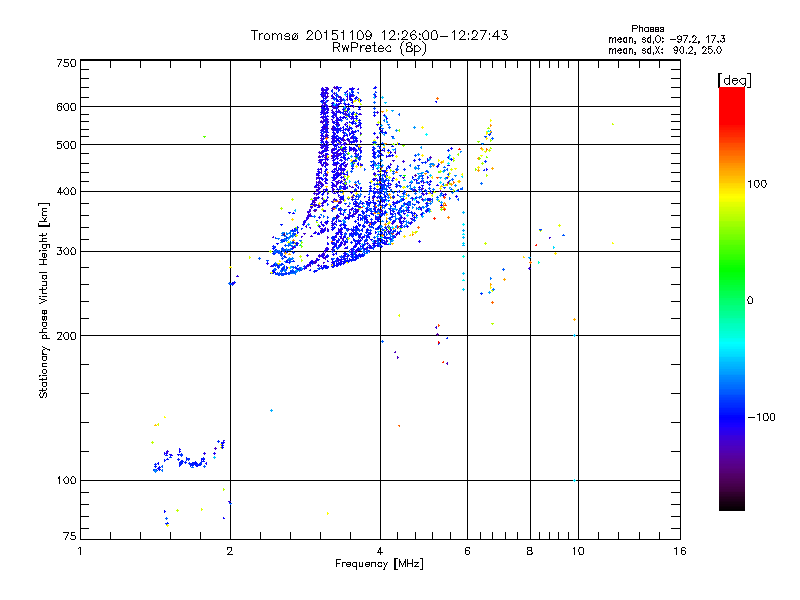Click the x-axis '2' tick label
The image size is (800, 600).
coord(230,551)
